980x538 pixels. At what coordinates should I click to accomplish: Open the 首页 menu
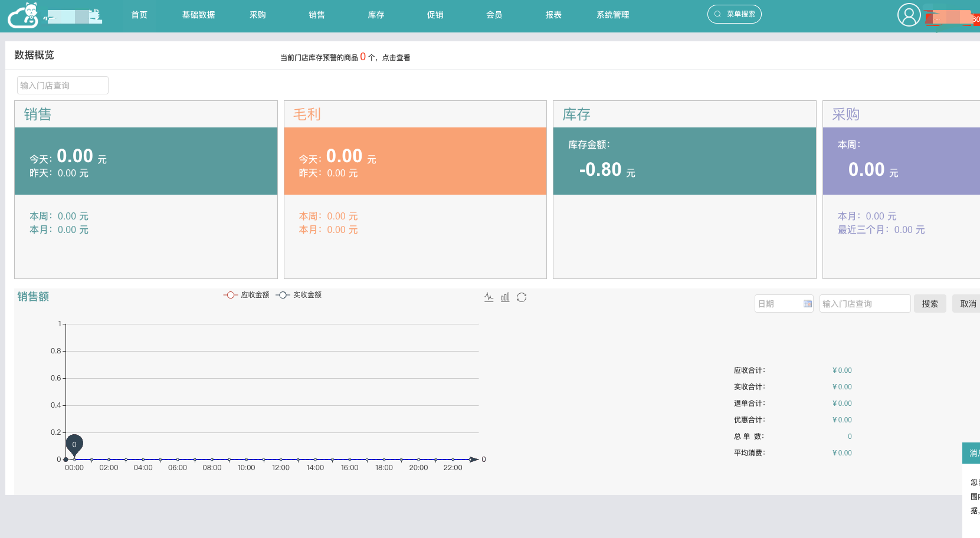point(139,15)
